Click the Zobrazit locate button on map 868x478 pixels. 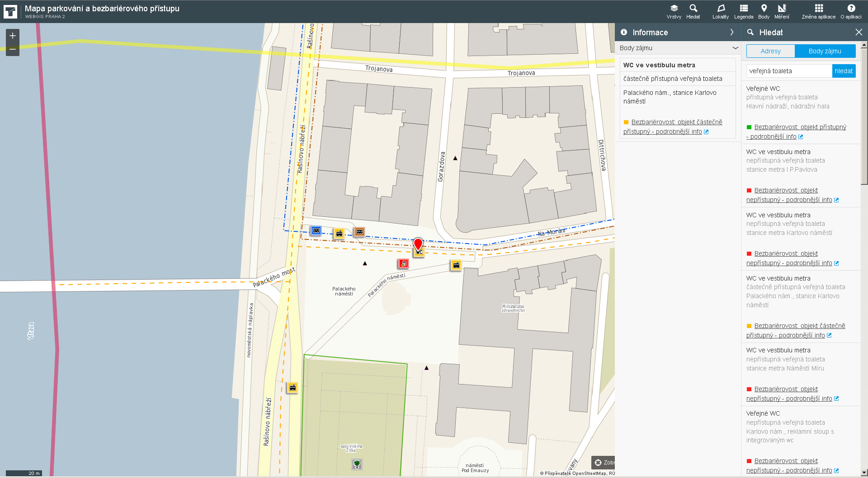click(603, 462)
